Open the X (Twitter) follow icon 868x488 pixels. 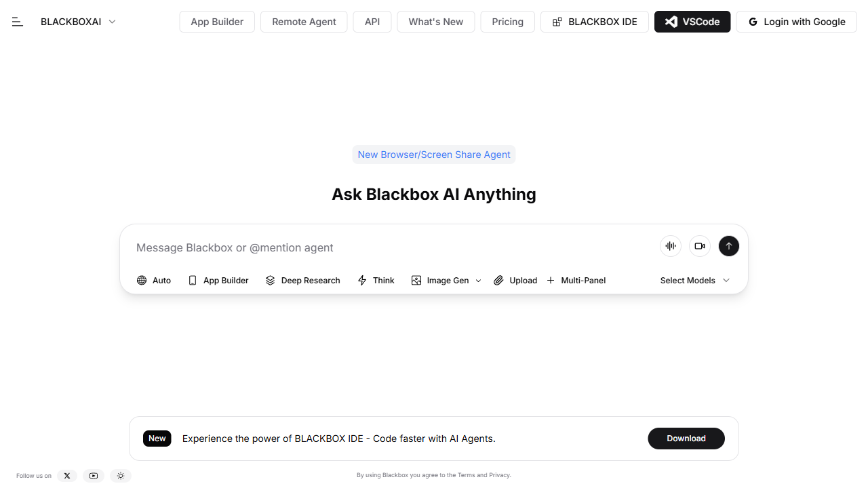67,476
